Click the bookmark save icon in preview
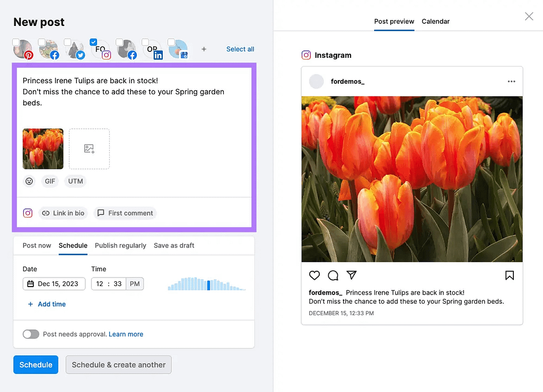The width and height of the screenshot is (543, 392). pyautogui.click(x=509, y=275)
